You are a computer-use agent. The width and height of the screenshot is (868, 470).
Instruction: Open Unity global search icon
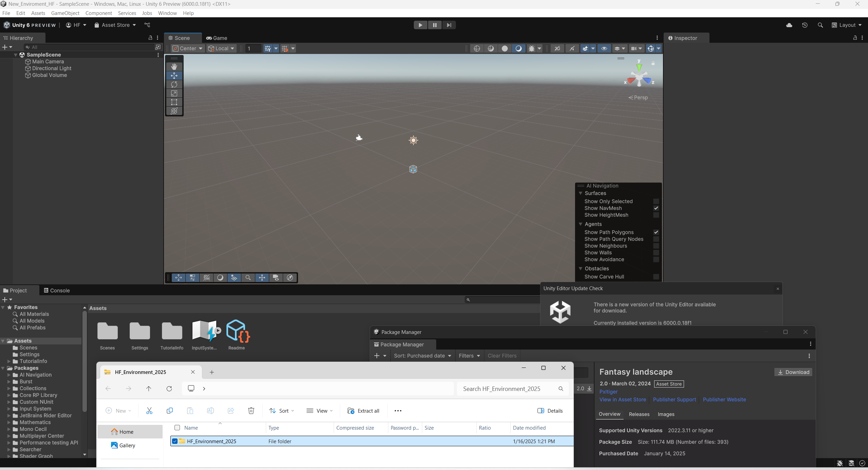820,25
